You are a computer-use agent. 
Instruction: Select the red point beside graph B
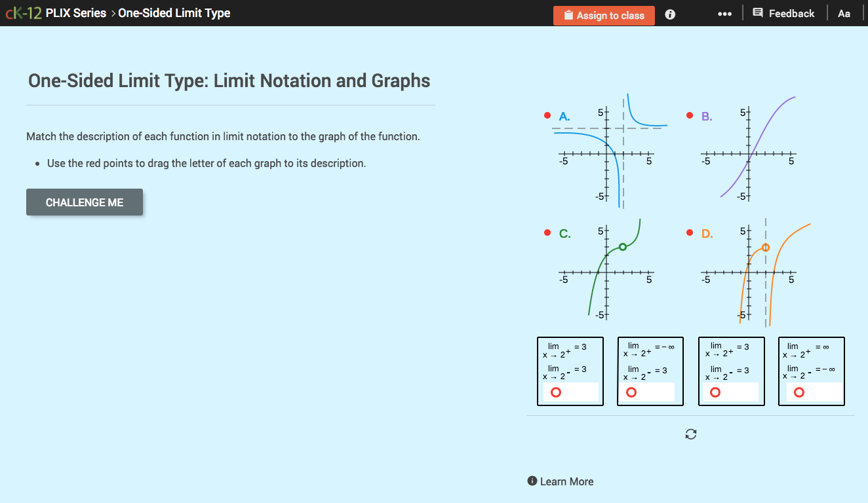coord(689,114)
